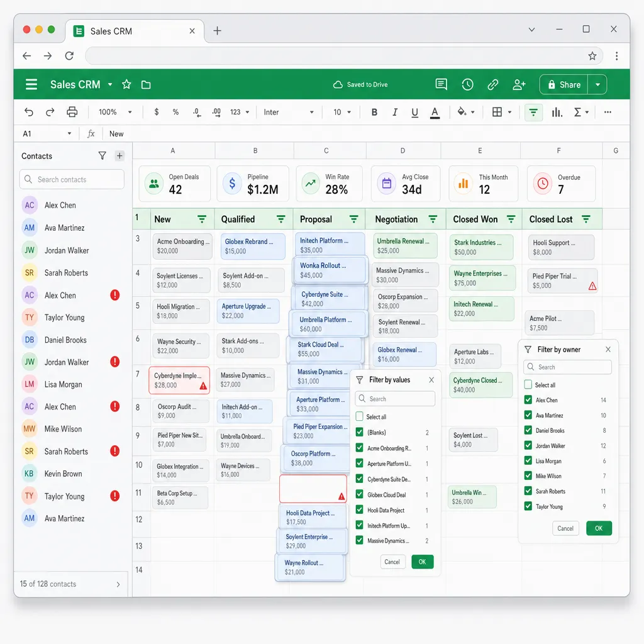The height and width of the screenshot is (644, 644).
Task: Bookmark this page with star icon
Action: click(592, 56)
